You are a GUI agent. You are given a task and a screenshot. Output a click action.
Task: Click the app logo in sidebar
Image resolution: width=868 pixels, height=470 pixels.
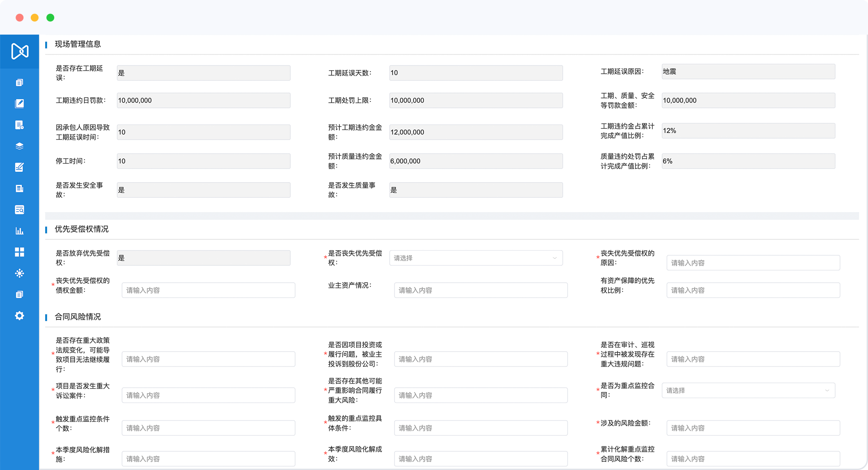[x=20, y=51]
